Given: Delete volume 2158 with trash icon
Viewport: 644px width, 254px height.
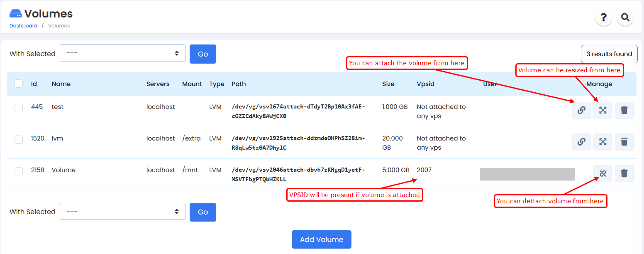Looking at the screenshot, I should tap(624, 173).
